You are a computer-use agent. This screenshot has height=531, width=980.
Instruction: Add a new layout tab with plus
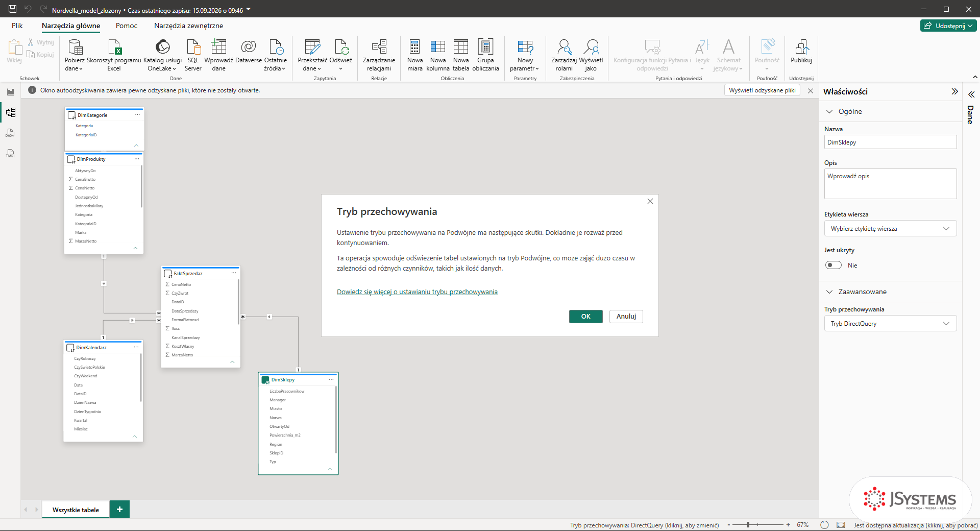click(x=119, y=510)
